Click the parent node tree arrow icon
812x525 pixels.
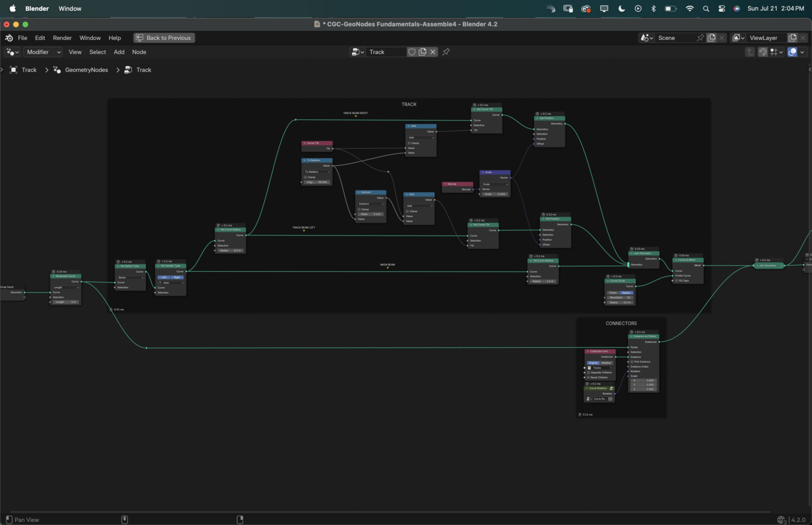750,52
